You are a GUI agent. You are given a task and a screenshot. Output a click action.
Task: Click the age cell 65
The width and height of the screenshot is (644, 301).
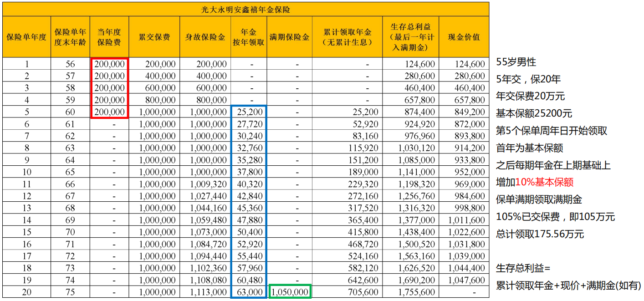(x=70, y=172)
